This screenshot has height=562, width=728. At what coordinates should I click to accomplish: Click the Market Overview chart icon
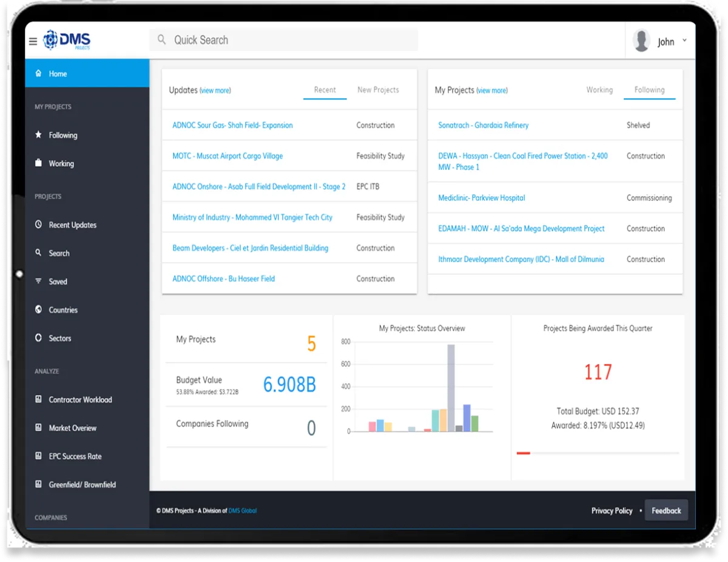pos(39,427)
